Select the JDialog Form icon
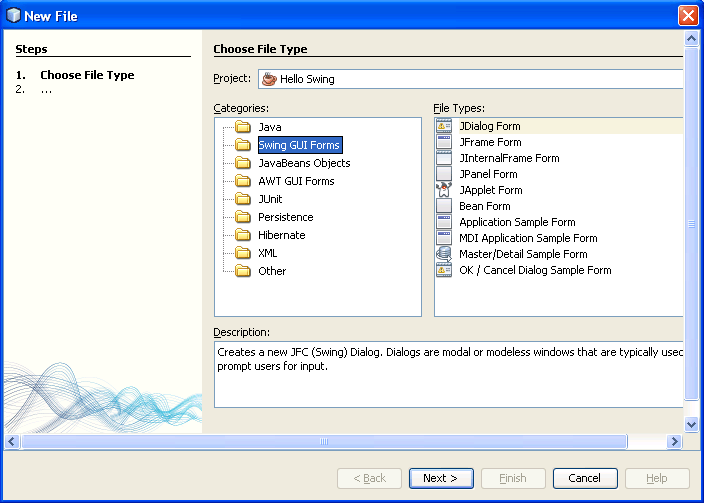Viewport: 704px width, 503px height. coord(444,127)
